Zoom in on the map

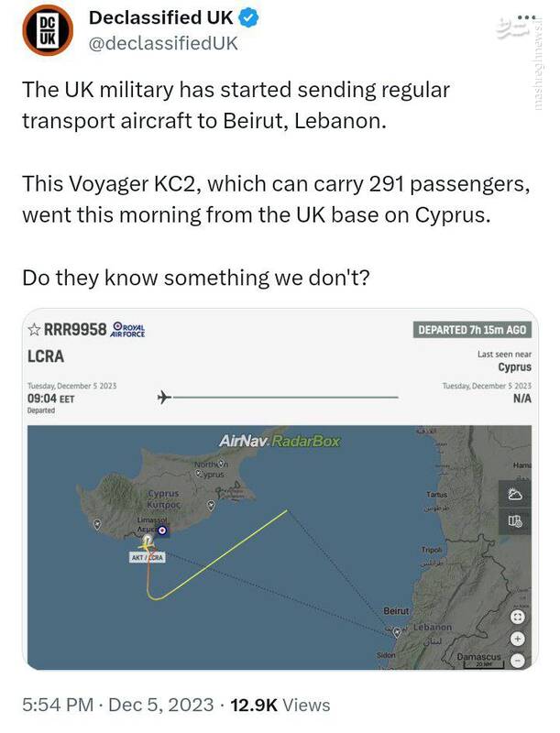tap(517, 639)
